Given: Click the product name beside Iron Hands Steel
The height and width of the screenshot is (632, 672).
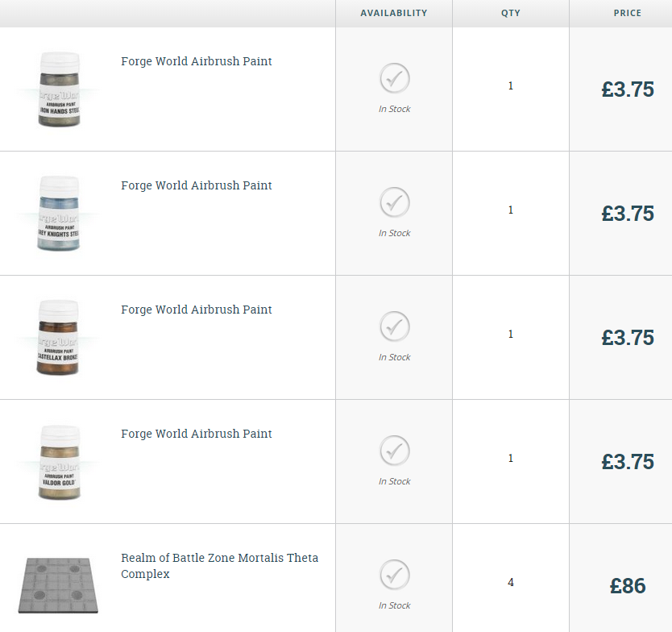Looking at the screenshot, I should 197,61.
